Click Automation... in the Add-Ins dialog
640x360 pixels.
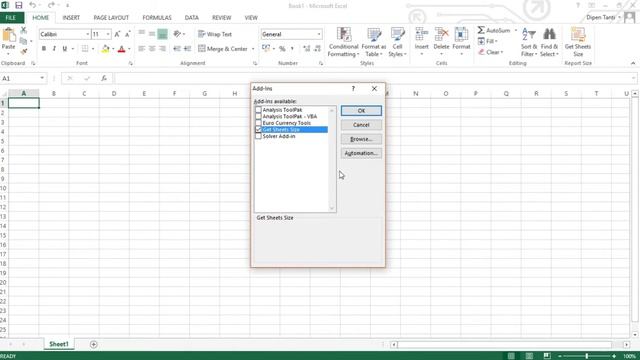pos(361,153)
